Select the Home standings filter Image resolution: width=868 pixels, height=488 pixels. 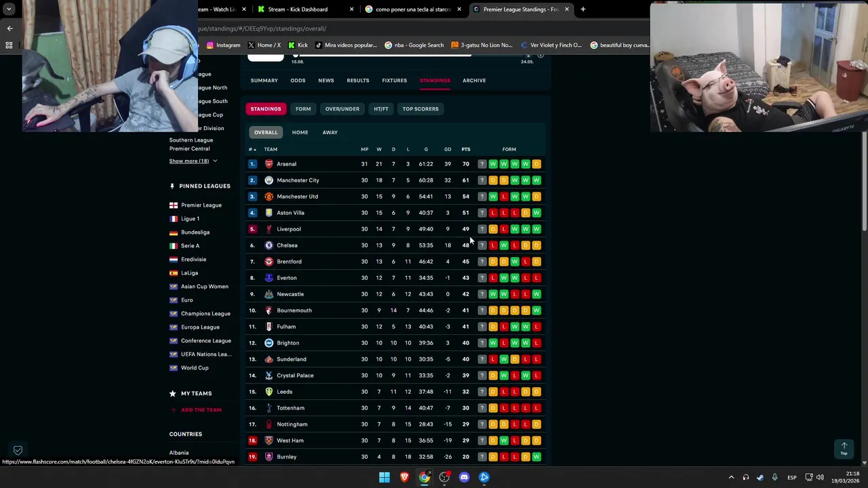(300, 132)
